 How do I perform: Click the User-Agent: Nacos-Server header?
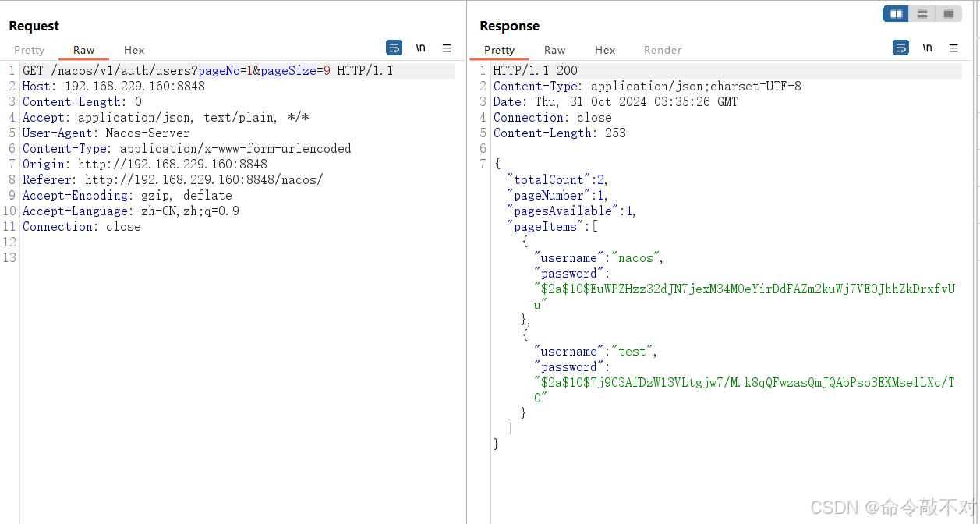click(106, 133)
